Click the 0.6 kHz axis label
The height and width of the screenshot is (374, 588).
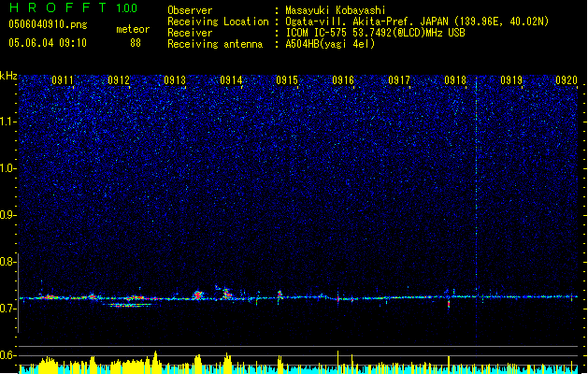point(8,355)
